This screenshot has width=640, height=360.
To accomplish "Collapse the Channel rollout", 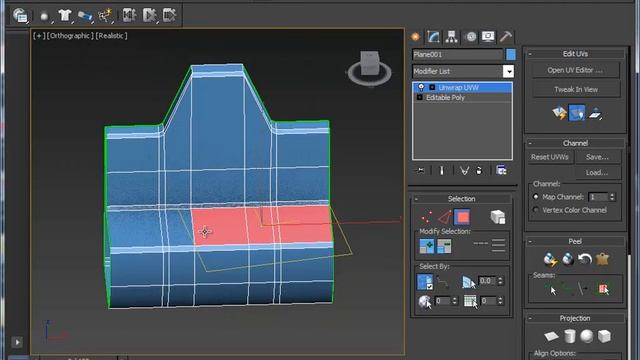I will coord(530,143).
